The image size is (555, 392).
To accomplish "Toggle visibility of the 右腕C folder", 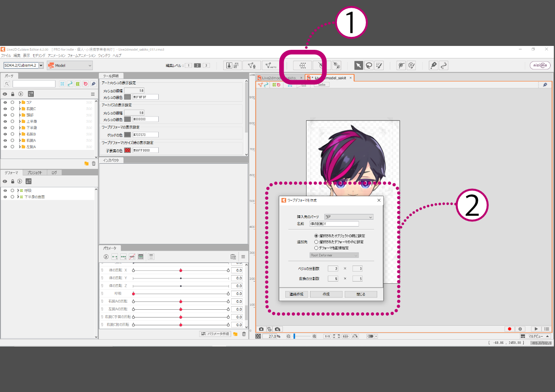I will point(5,109).
